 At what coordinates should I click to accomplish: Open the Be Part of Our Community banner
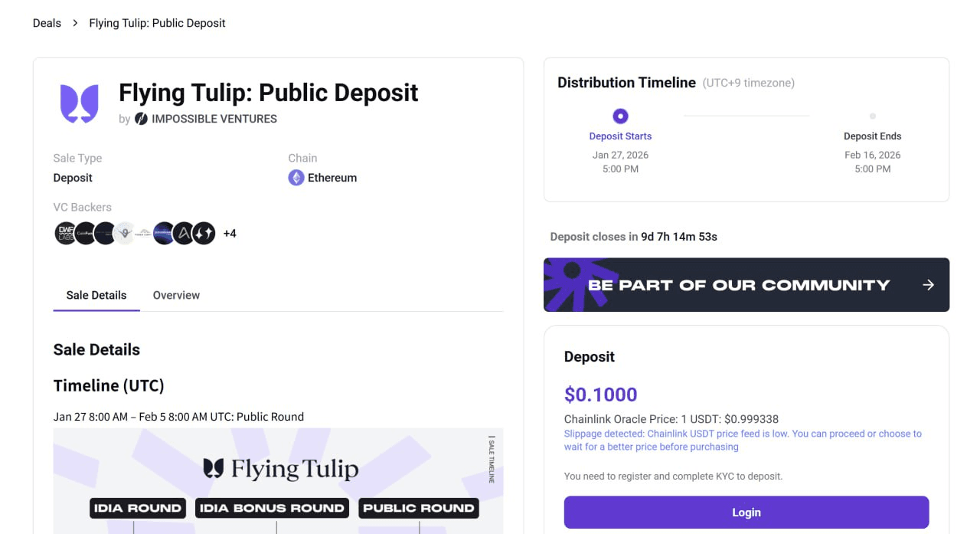point(738,285)
